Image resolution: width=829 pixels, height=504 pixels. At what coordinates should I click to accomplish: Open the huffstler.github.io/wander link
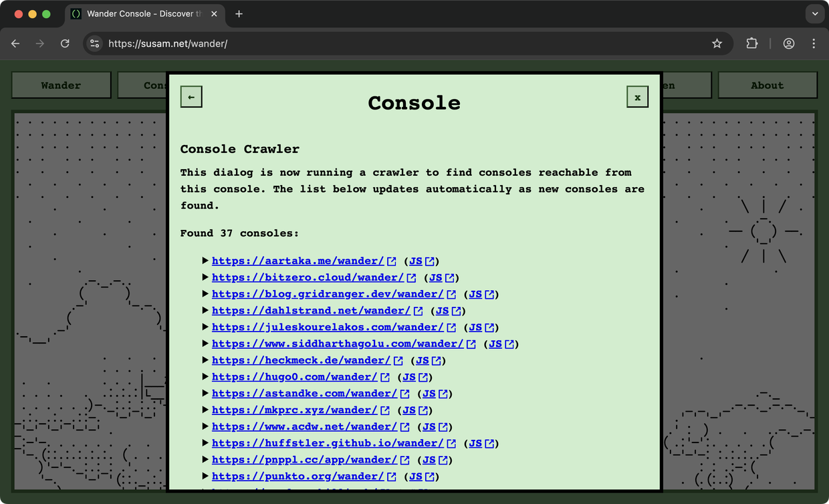click(328, 443)
